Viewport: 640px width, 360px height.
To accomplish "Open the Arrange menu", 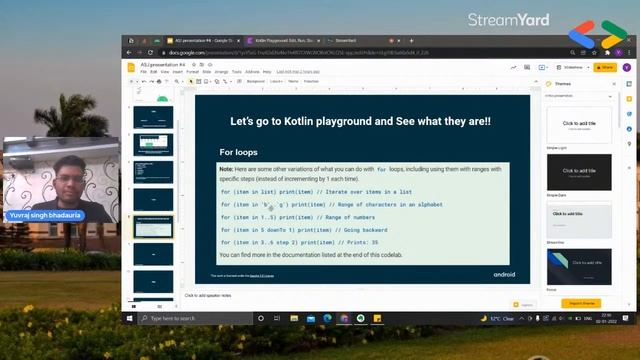I will (221, 72).
